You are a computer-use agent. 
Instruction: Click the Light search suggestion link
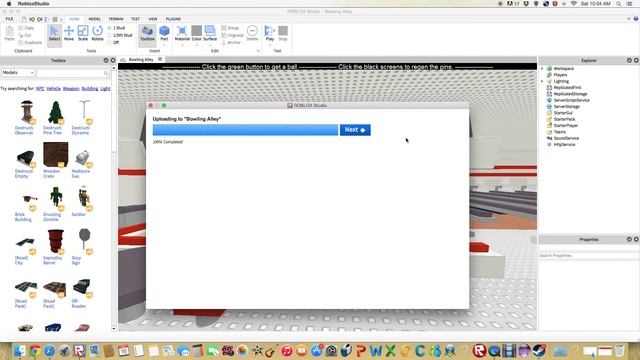[105, 89]
